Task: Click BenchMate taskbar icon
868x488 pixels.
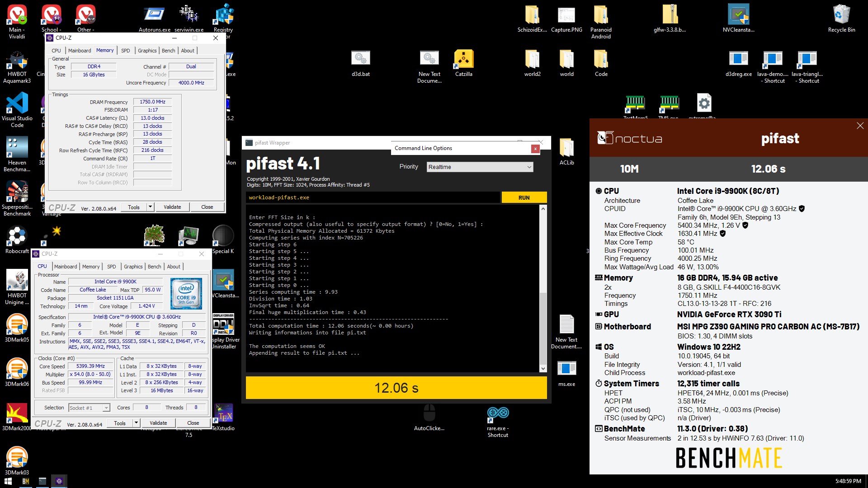Action: (x=25, y=481)
